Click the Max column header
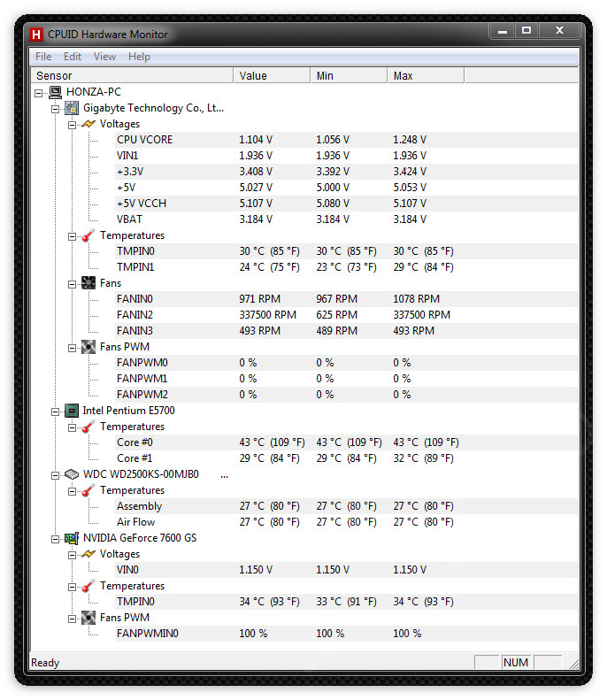This screenshot has width=607, height=700. click(426, 75)
